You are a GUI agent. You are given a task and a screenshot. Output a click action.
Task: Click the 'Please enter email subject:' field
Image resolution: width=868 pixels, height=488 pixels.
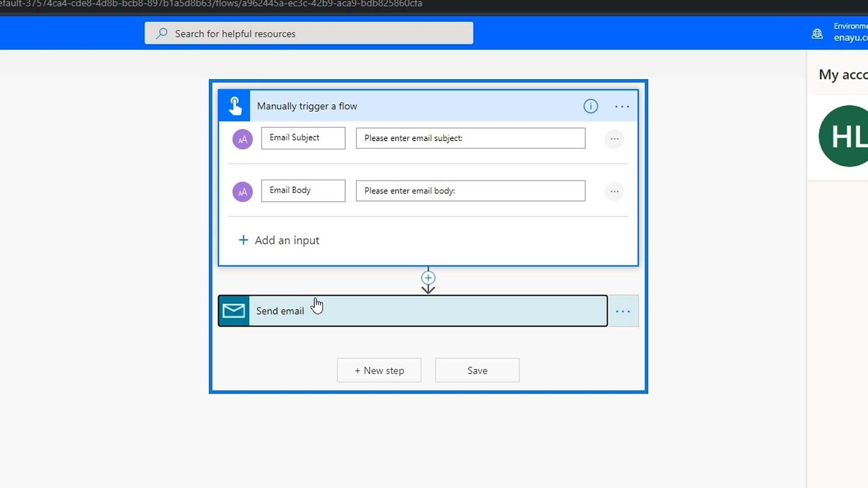pos(470,138)
